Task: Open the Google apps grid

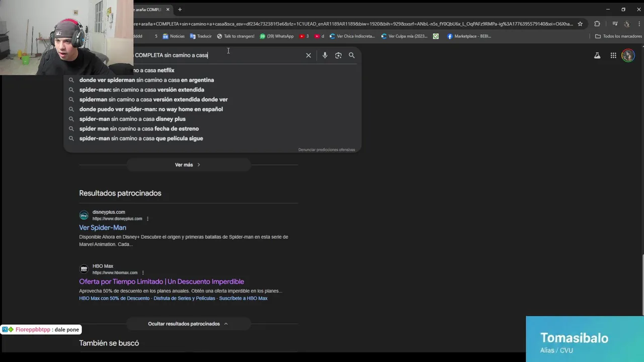Action: [x=613, y=56]
